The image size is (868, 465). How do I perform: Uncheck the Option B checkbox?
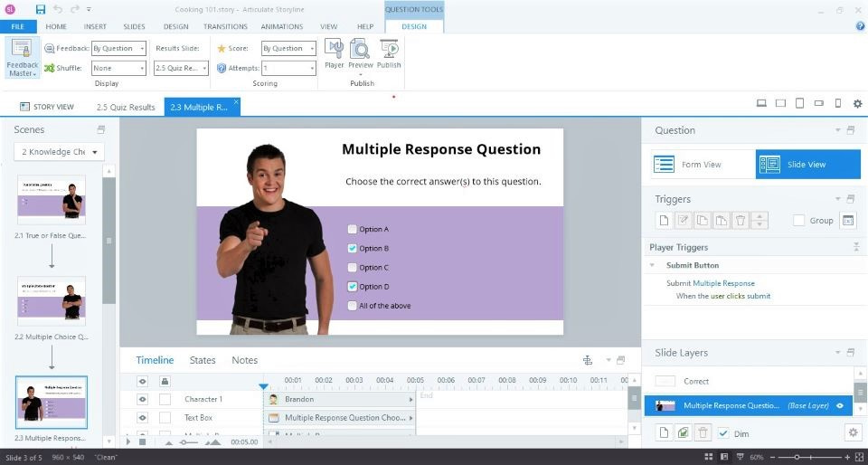(x=352, y=249)
